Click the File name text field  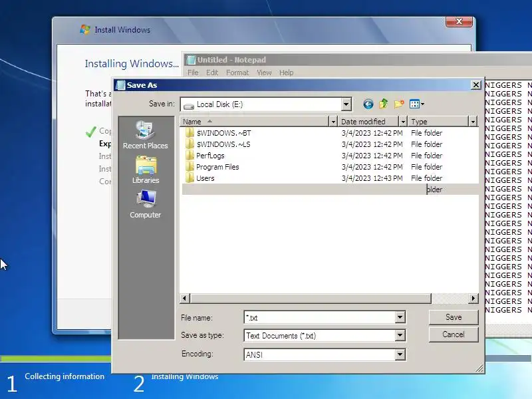point(320,318)
